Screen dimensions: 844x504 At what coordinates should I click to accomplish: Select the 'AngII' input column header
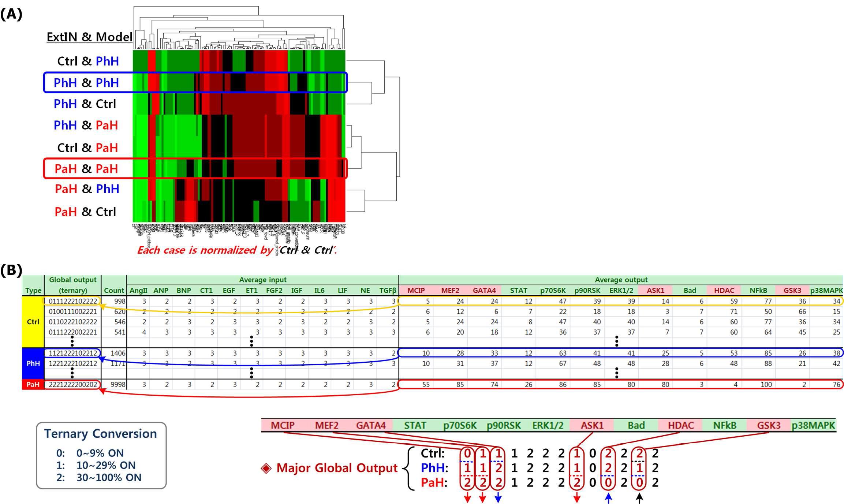coord(138,290)
